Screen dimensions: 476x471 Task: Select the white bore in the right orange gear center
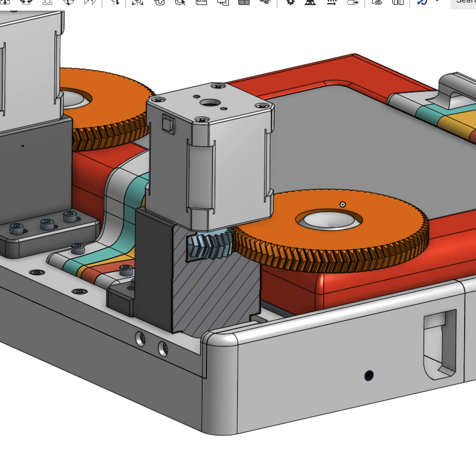[330, 220]
